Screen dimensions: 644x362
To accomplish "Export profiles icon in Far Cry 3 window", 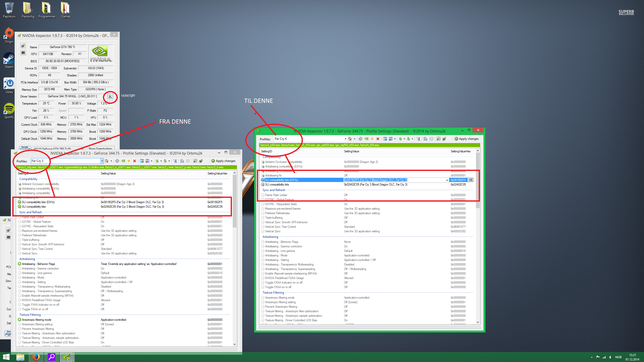I will (157, 161).
